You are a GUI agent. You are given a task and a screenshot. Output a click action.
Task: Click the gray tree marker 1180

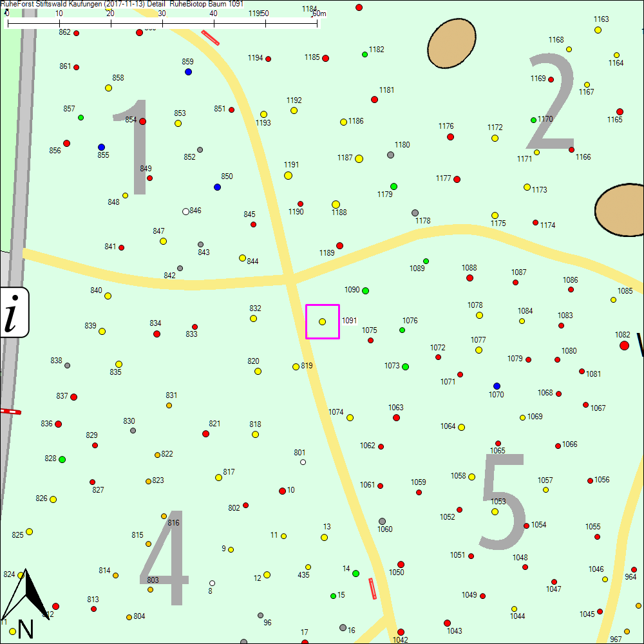coord(391,155)
